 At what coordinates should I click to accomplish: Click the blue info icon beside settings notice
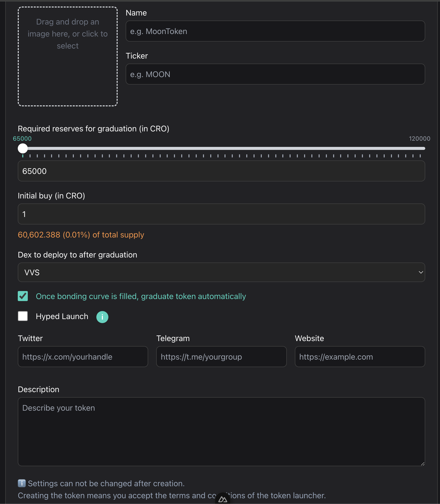(22, 483)
